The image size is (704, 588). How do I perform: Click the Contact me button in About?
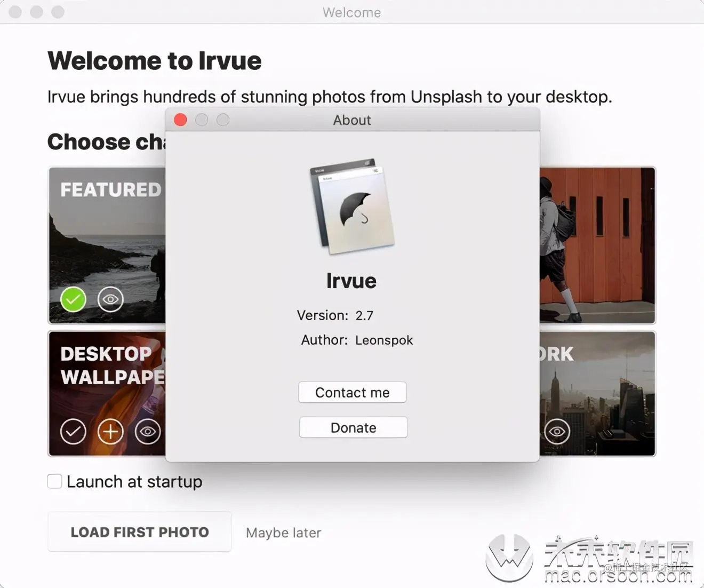click(x=353, y=393)
